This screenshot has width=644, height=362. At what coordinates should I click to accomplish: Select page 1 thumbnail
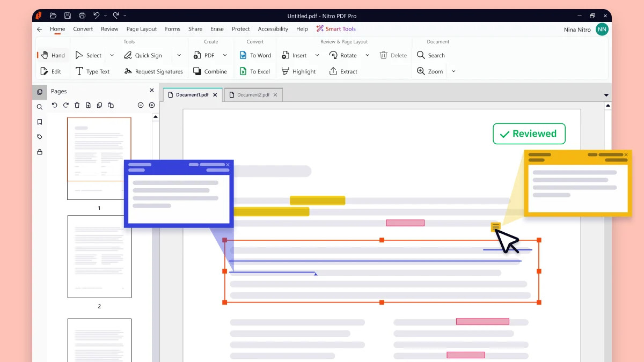99,159
